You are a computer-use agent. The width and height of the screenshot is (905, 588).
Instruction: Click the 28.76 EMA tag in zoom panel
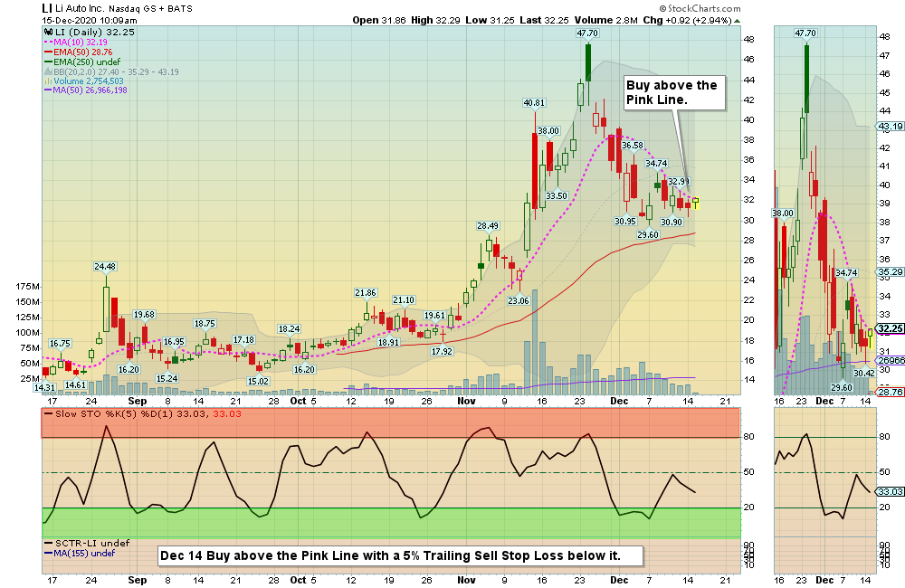point(891,392)
